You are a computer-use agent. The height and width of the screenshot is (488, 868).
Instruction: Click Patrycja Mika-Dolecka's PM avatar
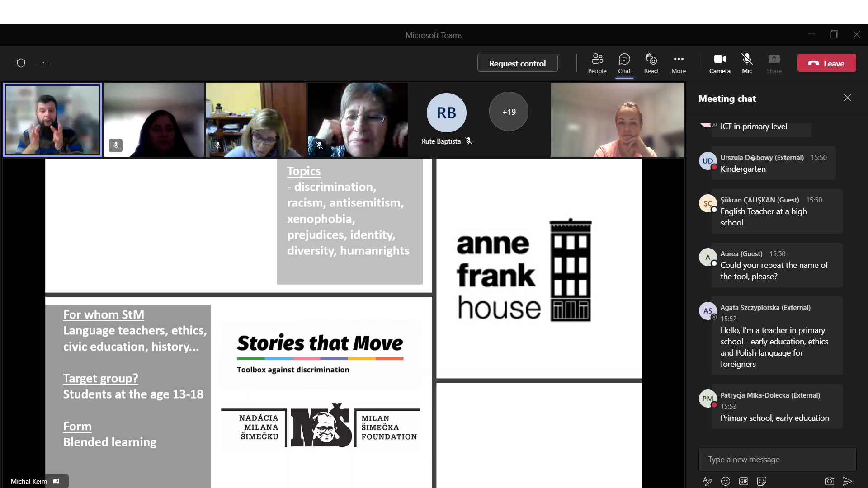coord(708,399)
